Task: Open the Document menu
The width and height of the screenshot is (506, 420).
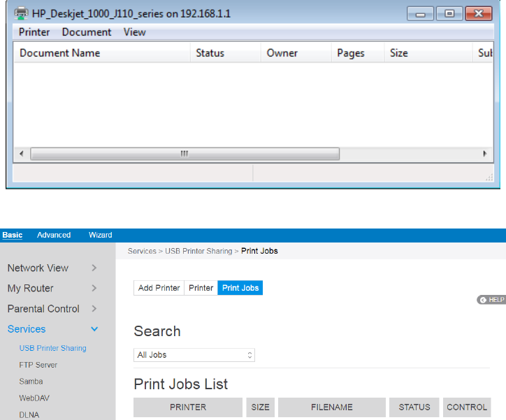Action: click(x=87, y=32)
